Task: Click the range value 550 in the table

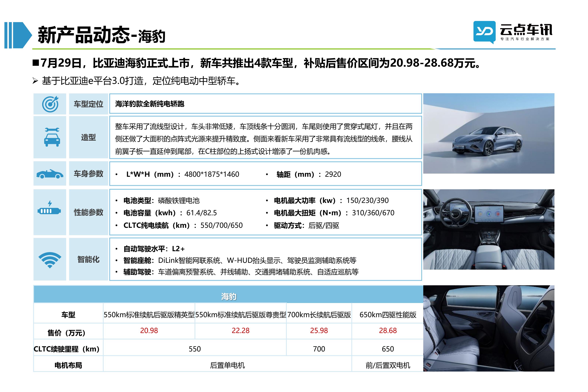Action: click(x=195, y=349)
